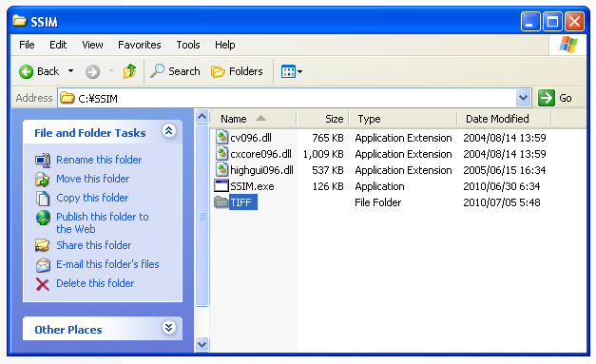This screenshot has height=364, width=596.
Task: Sort by the Date Modified column header
Action: click(x=504, y=119)
